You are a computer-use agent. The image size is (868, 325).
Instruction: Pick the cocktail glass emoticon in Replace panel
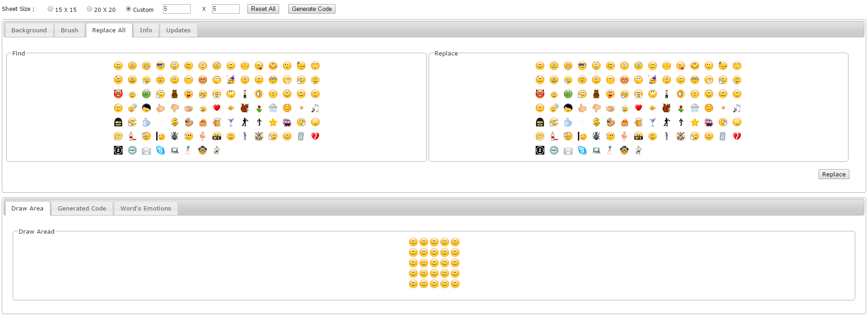[652, 122]
